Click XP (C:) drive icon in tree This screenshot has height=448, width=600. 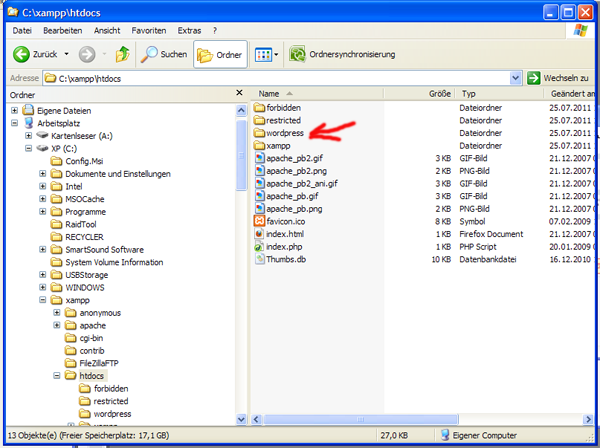[x=42, y=148]
